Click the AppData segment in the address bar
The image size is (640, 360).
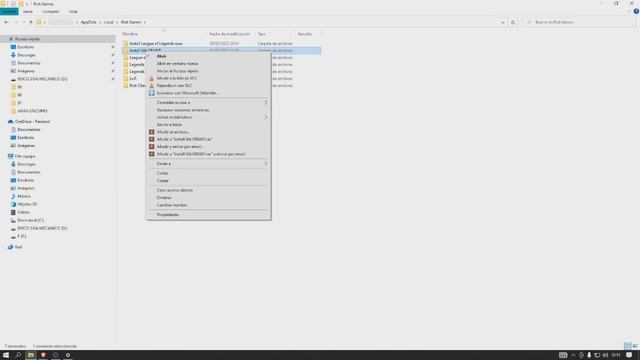tap(89, 22)
